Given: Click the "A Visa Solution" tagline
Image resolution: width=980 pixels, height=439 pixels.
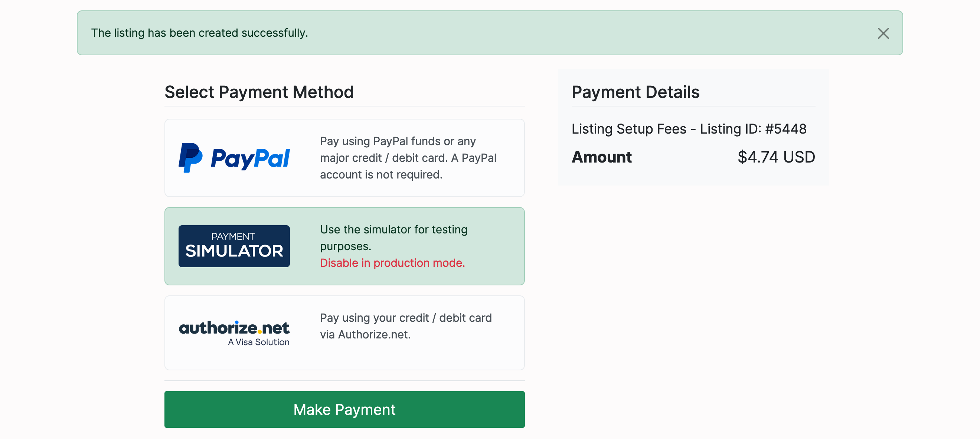Looking at the screenshot, I should tap(259, 342).
